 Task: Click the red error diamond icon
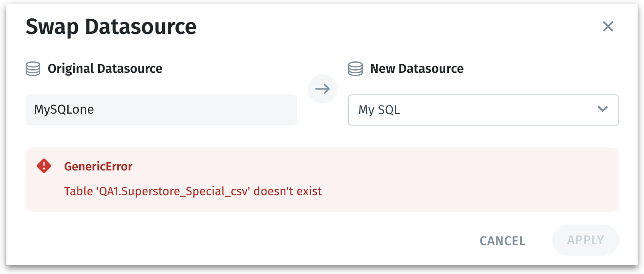click(44, 166)
